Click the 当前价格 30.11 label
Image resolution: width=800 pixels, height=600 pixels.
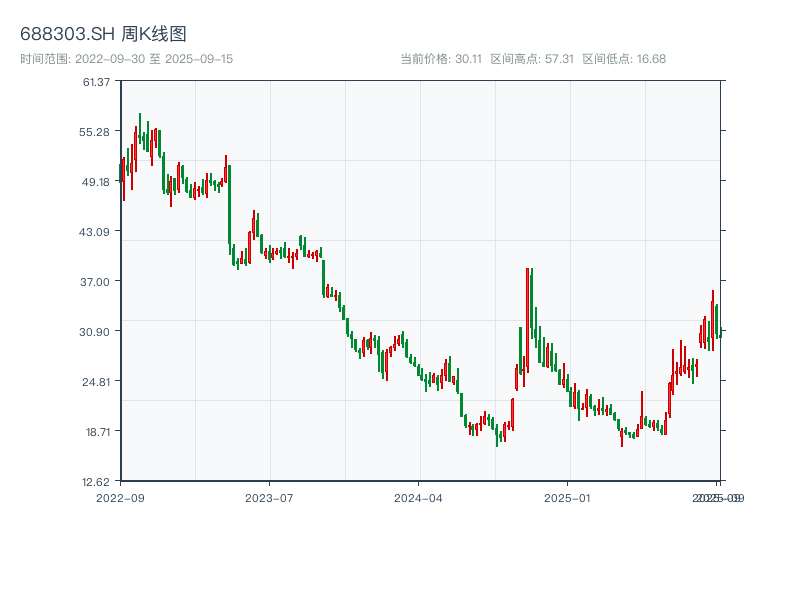(441, 59)
